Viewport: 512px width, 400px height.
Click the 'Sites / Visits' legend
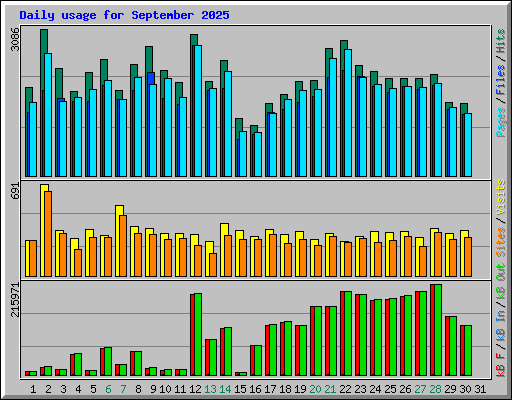[501, 218]
